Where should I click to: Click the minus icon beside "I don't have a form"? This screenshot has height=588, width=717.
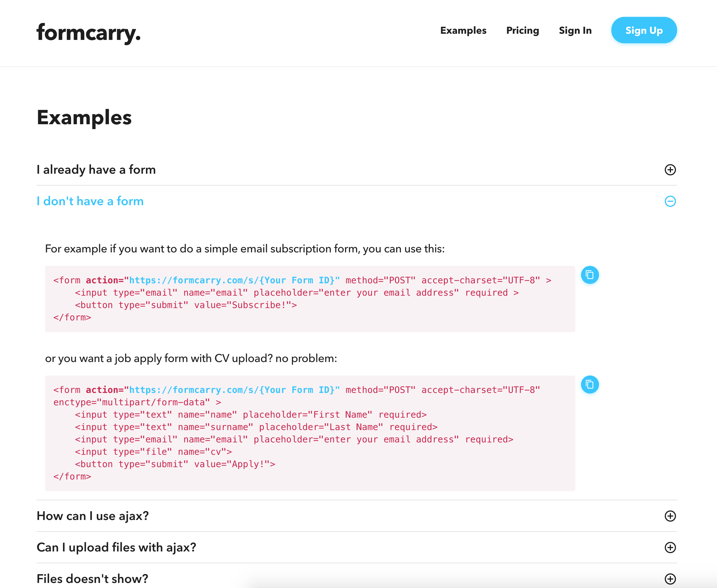click(x=670, y=201)
